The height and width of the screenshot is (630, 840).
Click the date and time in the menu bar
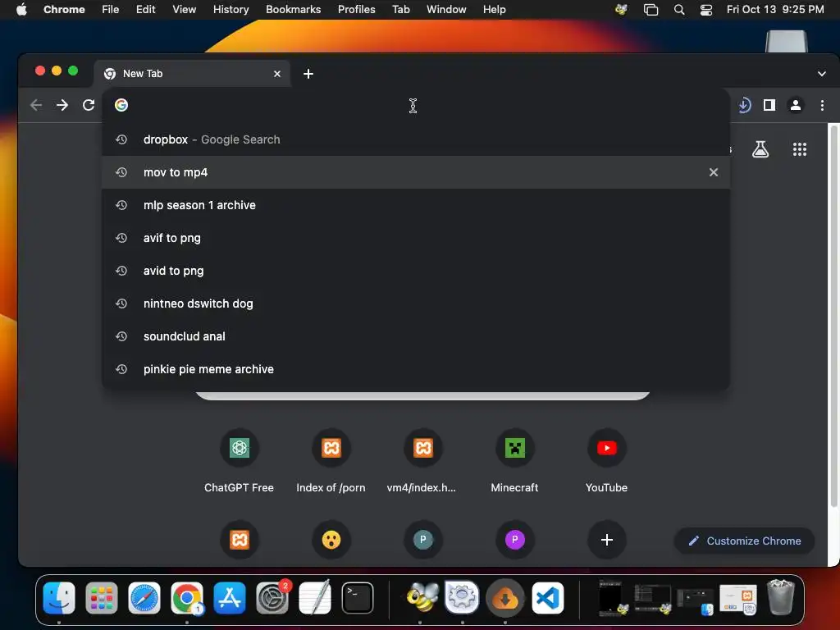coord(775,10)
